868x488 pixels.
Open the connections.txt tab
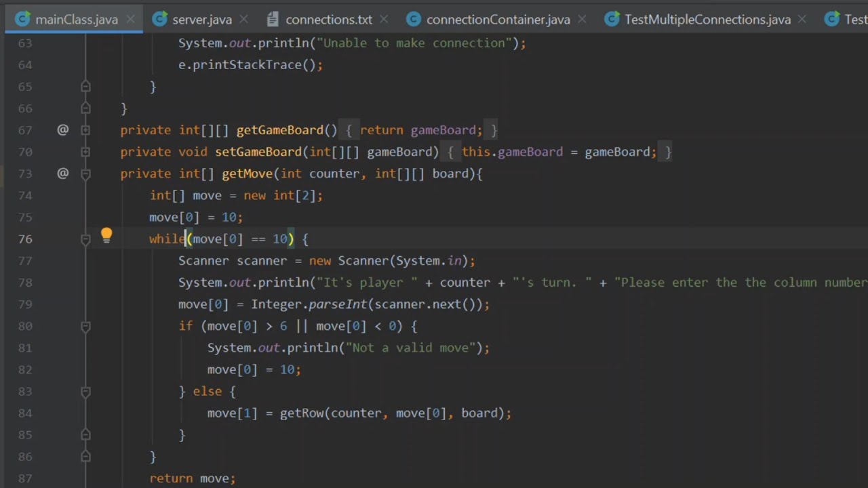click(329, 19)
